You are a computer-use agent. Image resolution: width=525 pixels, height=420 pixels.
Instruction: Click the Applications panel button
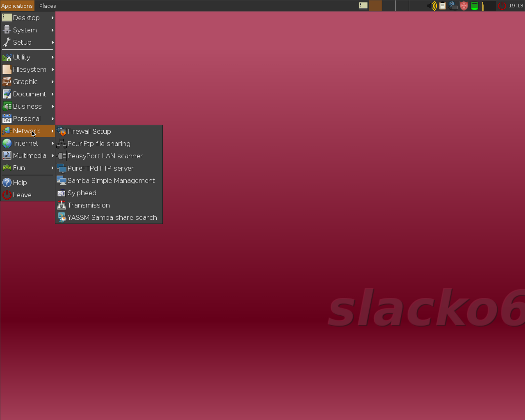[x=17, y=6]
